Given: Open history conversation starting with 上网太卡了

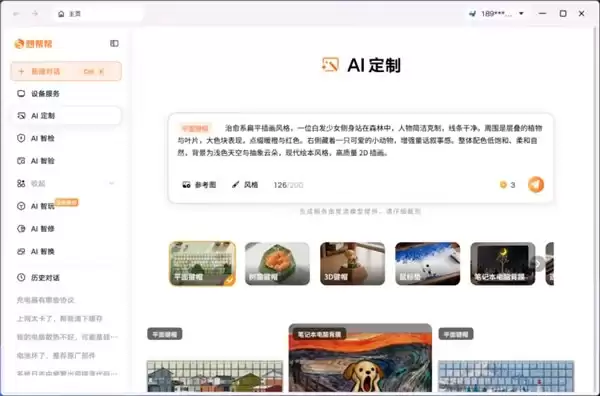Looking at the screenshot, I should (x=59, y=318).
